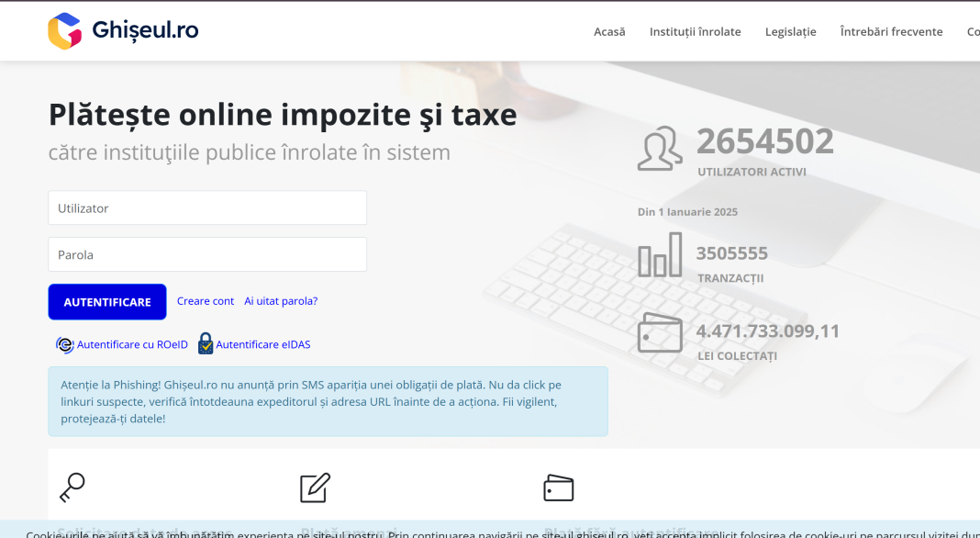This screenshot has height=538, width=980.
Task: Click the active users silhouette icon
Action: click(x=660, y=148)
